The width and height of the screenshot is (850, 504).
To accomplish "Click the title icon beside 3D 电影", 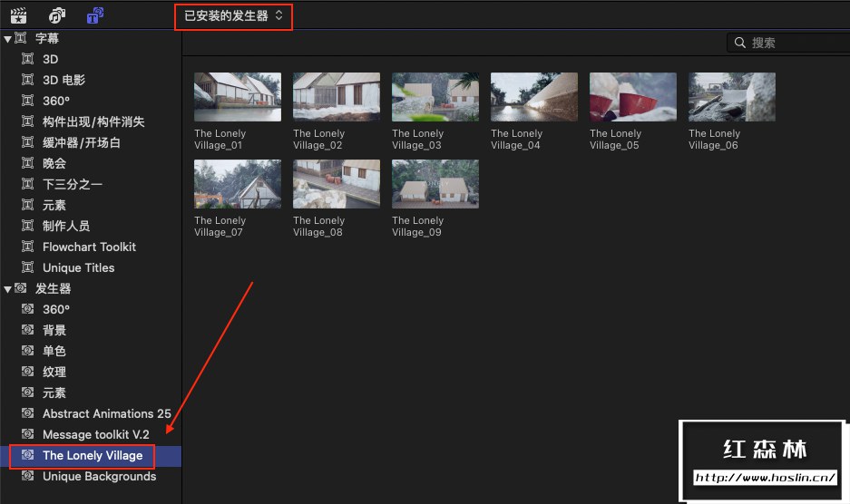I will [27, 80].
